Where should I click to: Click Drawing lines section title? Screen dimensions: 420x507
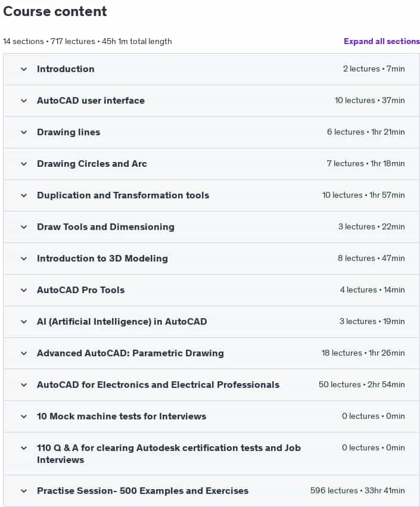tap(69, 132)
